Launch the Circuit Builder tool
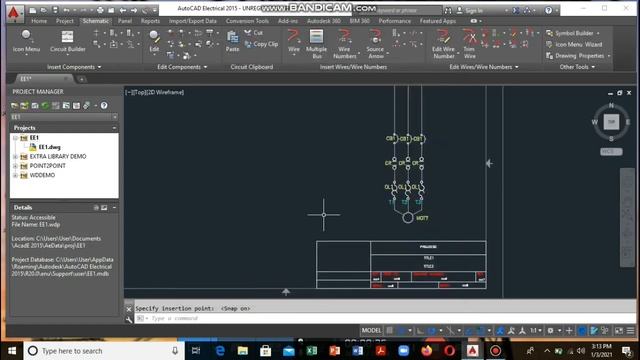The image size is (640, 360). pyautogui.click(x=67, y=41)
